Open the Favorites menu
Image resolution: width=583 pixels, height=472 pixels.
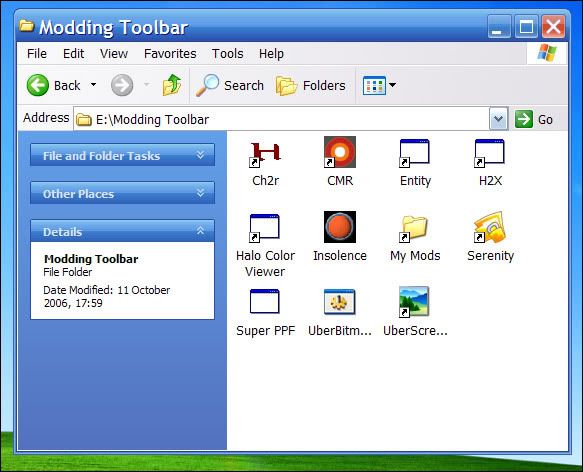(170, 54)
